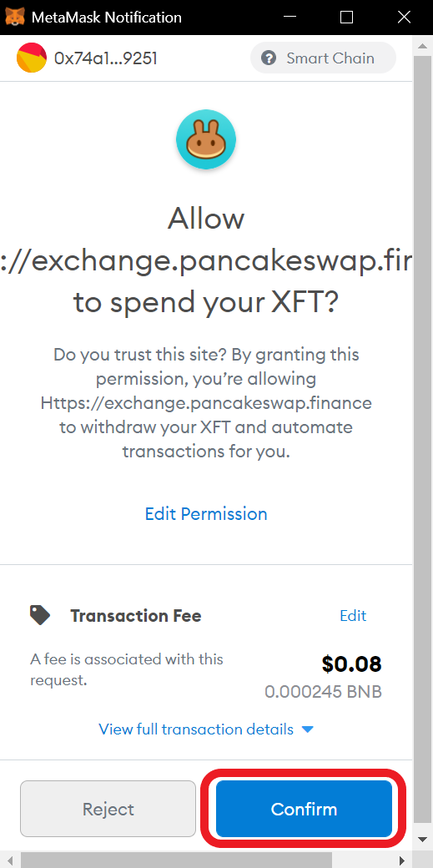433x868 pixels.
Task: Click the account address 0x74a1...9251
Action: 106,58
